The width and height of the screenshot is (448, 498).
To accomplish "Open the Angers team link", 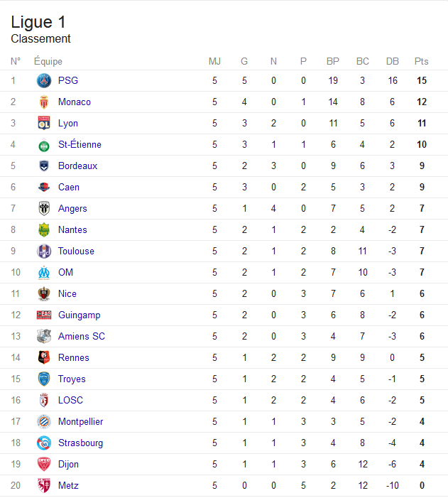I will point(72,209).
